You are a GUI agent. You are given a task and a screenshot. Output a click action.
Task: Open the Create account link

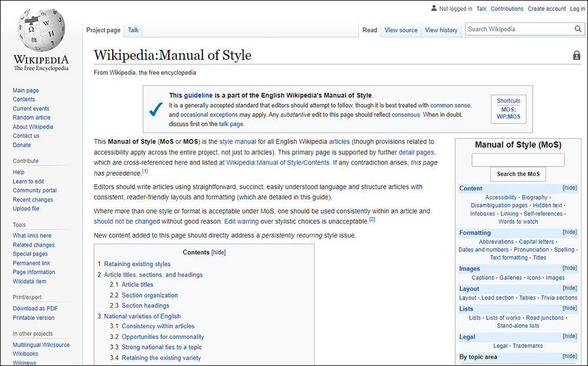point(547,9)
